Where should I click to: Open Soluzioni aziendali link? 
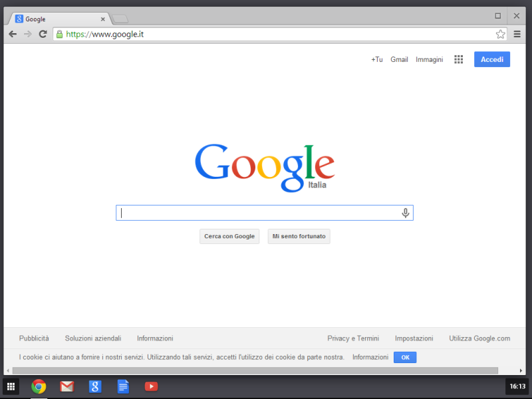93,338
